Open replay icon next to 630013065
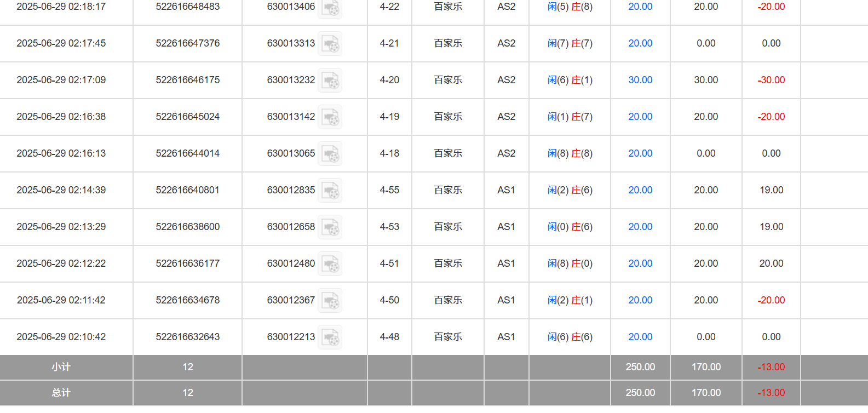868x413 pixels. click(330, 154)
